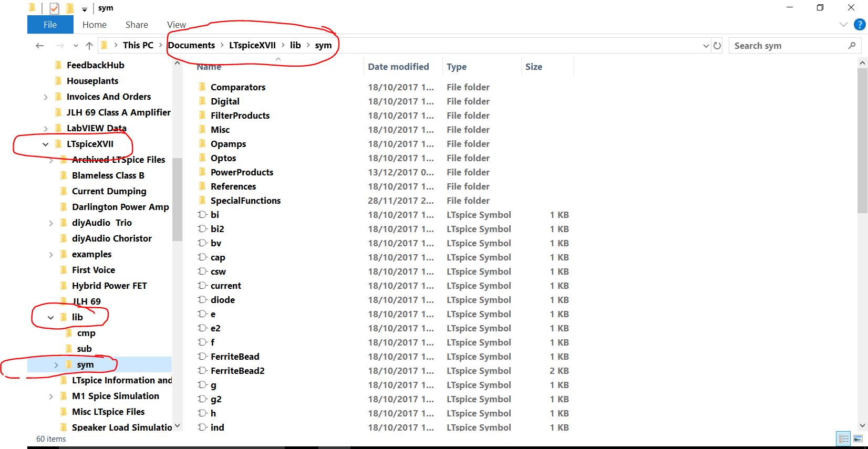The height and width of the screenshot is (449, 868).
Task: Select Blameless Class B folder in tree
Action: click(x=108, y=175)
